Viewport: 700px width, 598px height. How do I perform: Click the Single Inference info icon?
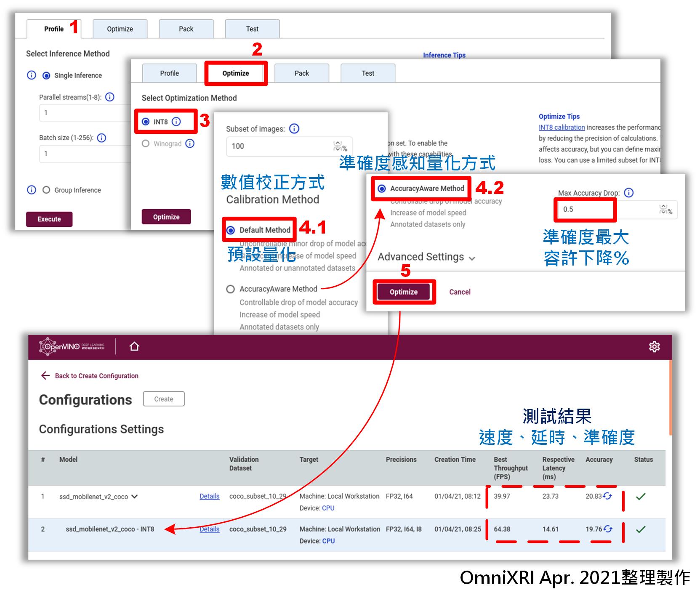click(x=32, y=75)
